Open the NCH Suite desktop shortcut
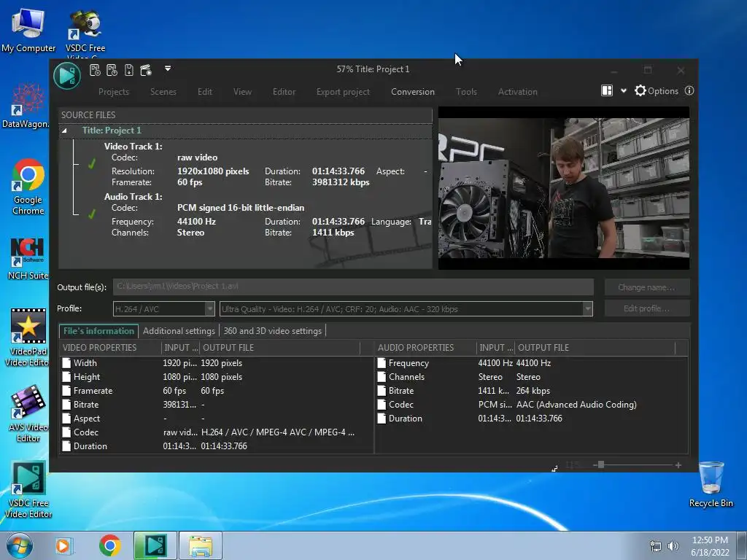Image resolution: width=747 pixels, height=560 pixels. click(28, 259)
